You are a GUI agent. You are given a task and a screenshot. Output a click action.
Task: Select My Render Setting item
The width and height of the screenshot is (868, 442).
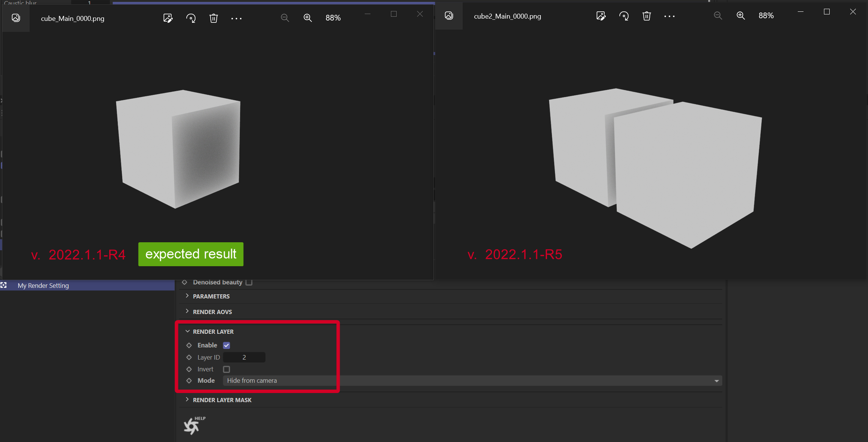coord(43,286)
